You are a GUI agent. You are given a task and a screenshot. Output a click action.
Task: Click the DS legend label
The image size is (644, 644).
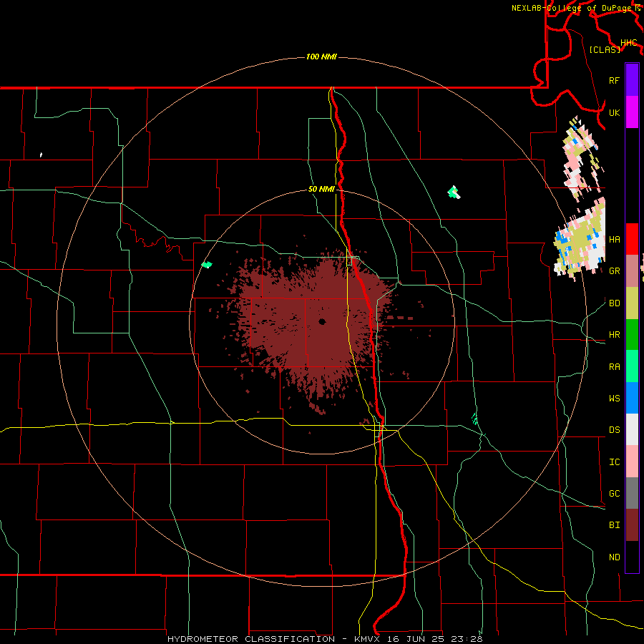(x=614, y=430)
